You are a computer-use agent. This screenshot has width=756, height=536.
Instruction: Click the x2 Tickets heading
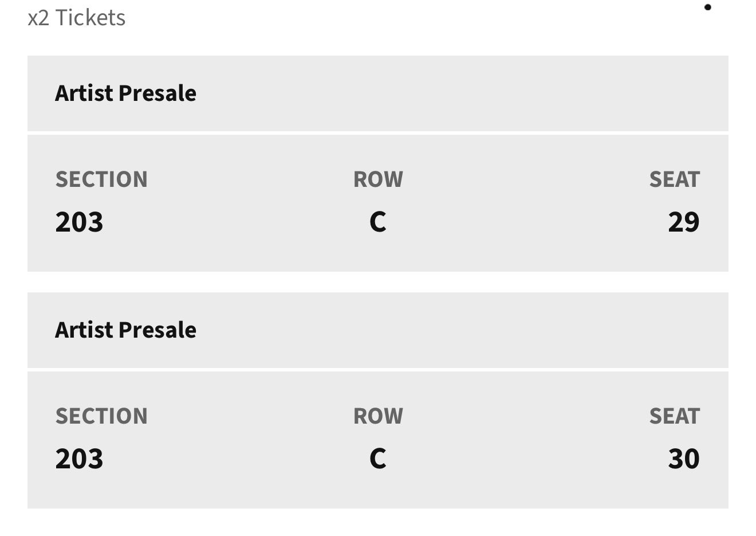pyautogui.click(x=77, y=18)
